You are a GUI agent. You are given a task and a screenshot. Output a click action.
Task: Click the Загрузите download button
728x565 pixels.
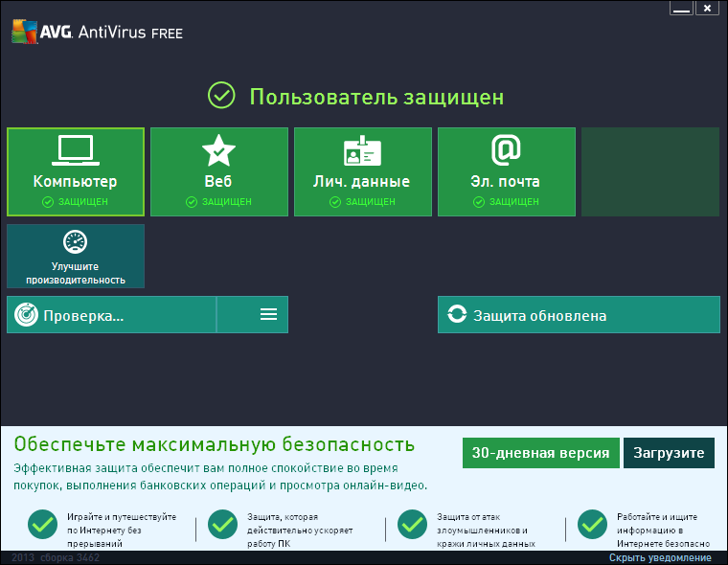click(669, 453)
